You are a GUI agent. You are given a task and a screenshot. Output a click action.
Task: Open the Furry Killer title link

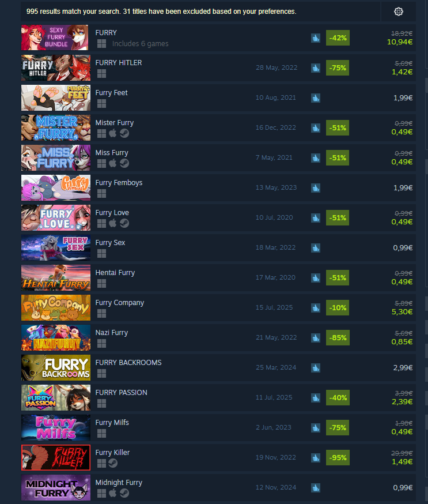pyautogui.click(x=112, y=453)
